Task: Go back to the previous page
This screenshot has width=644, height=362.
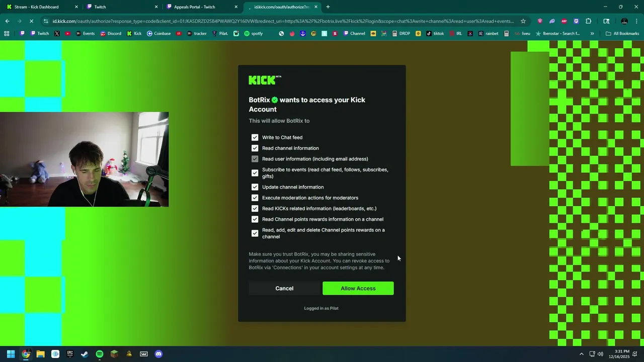Action: [x=8, y=21]
